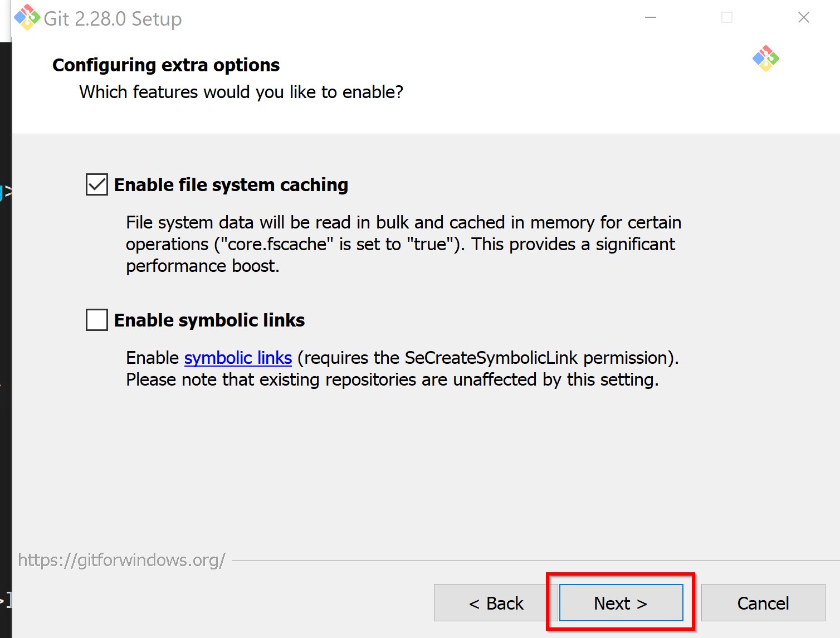Abort installation using the Cancel button
Viewport: 840px width, 638px height.
(x=763, y=603)
